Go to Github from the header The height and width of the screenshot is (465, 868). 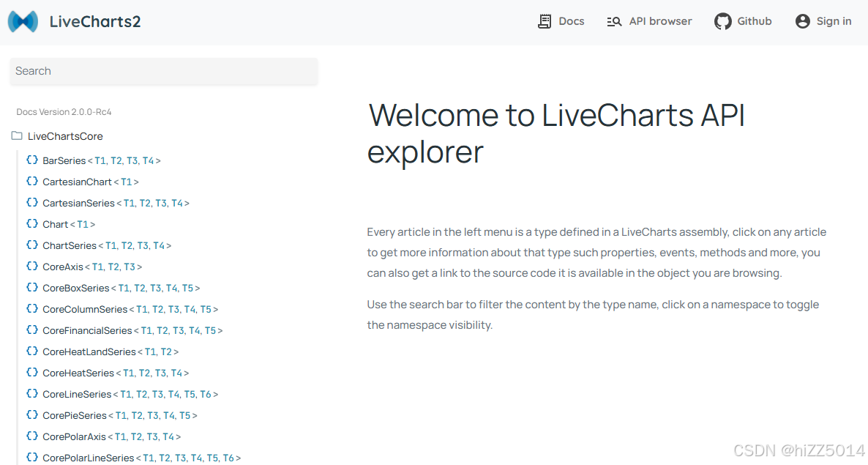[743, 21]
